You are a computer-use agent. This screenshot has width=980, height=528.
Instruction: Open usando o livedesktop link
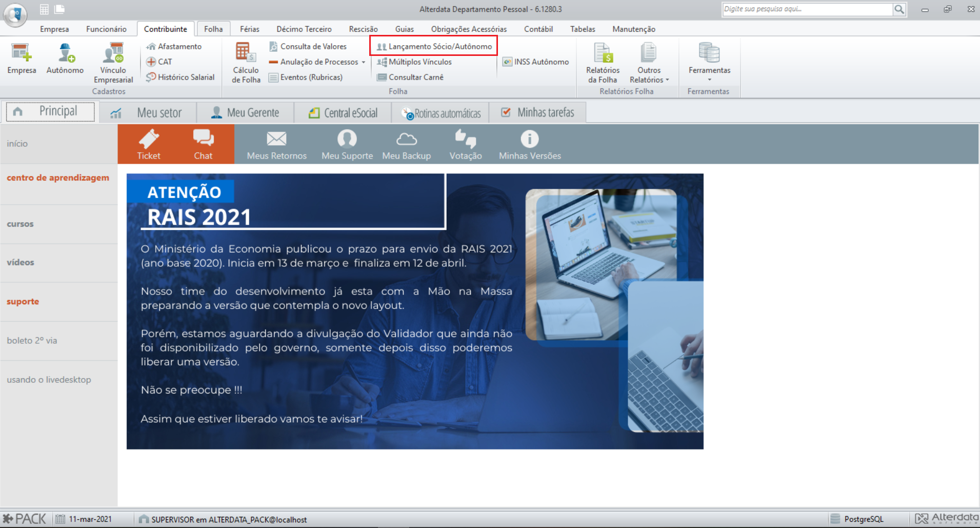[49, 380]
